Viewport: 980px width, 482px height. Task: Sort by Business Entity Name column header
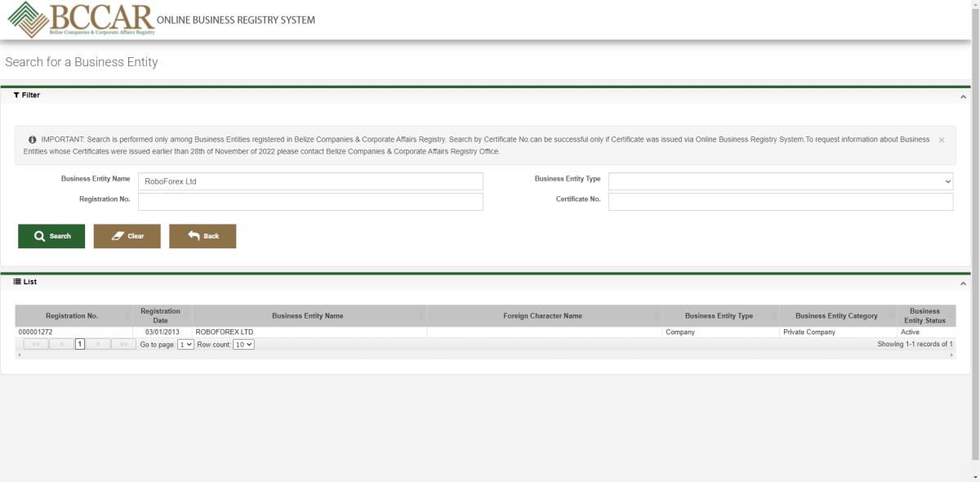pyautogui.click(x=307, y=316)
